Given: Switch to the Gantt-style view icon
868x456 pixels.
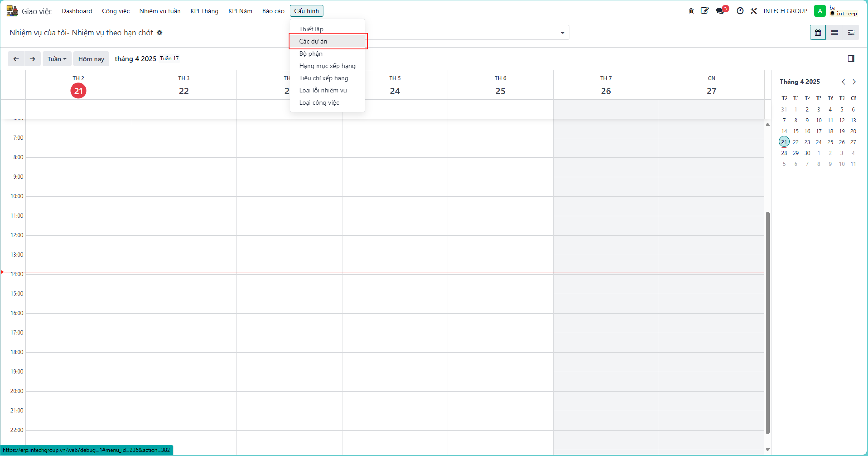Looking at the screenshot, I should 851,33.
